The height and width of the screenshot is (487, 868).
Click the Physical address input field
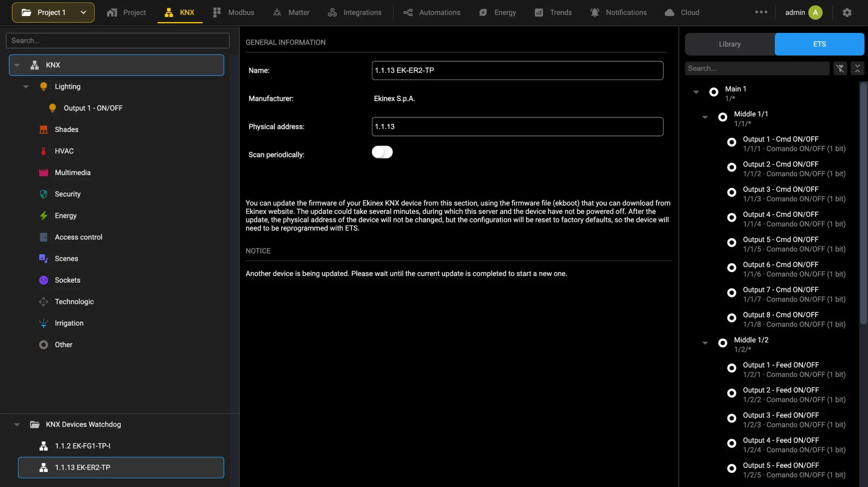coord(517,127)
